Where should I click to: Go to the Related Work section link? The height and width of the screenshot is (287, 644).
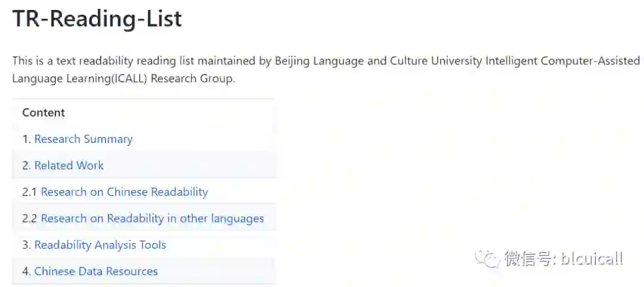[x=69, y=166]
